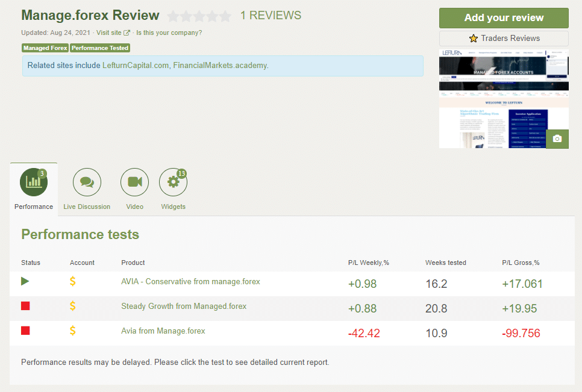View the 1 REVIEWS link
This screenshot has height=392, width=582.
point(271,15)
